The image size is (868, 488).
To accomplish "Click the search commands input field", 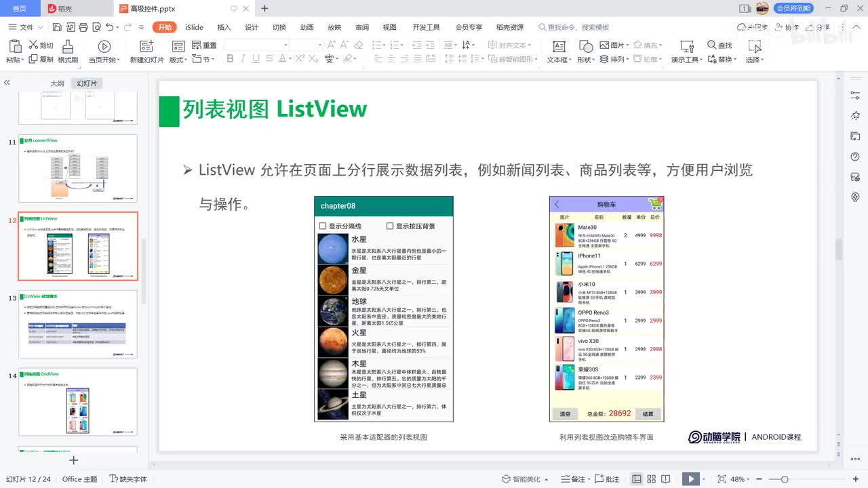I will pyautogui.click(x=578, y=27).
